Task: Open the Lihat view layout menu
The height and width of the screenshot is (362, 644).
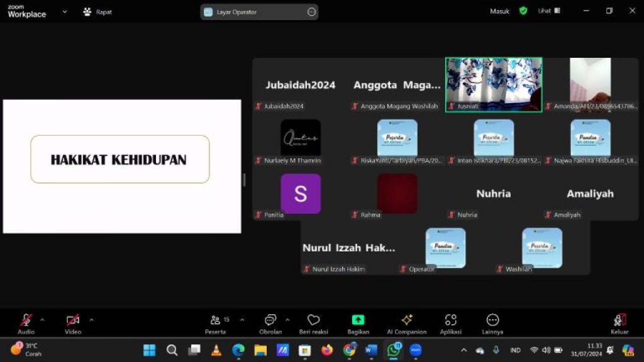Action: [x=549, y=11]
